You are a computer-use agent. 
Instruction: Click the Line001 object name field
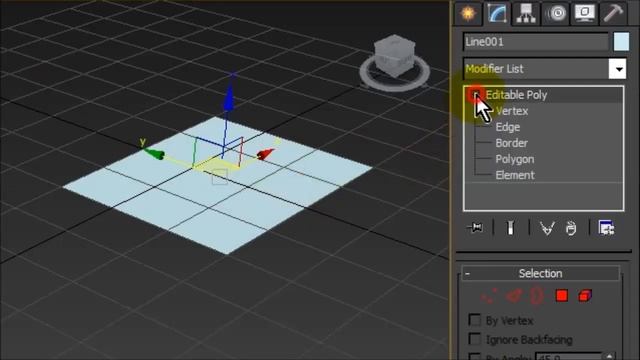click(536, 42)
